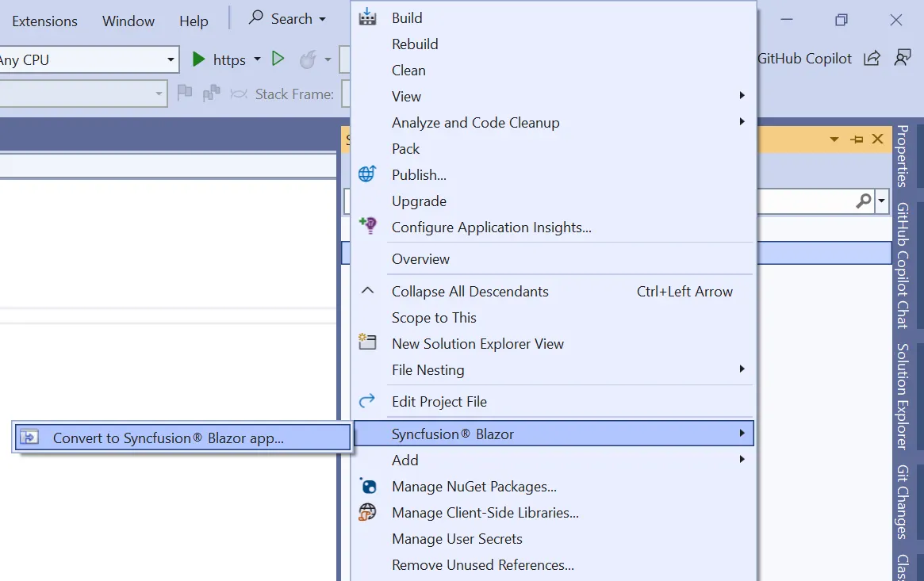Toggle the auto-hide pin on the highlighted panel
The width and height of the screenshot is (924, 581).
856,138
